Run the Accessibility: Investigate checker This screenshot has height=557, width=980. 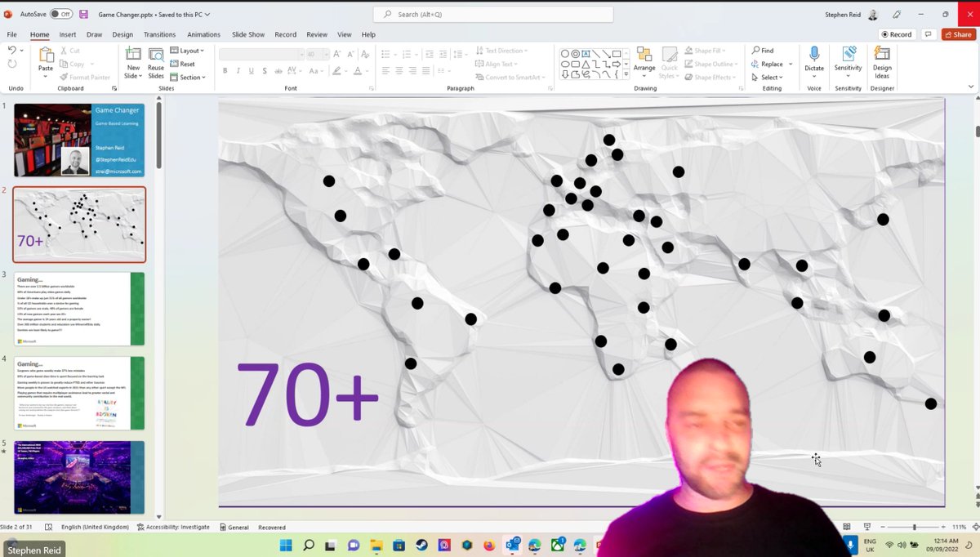173,527
